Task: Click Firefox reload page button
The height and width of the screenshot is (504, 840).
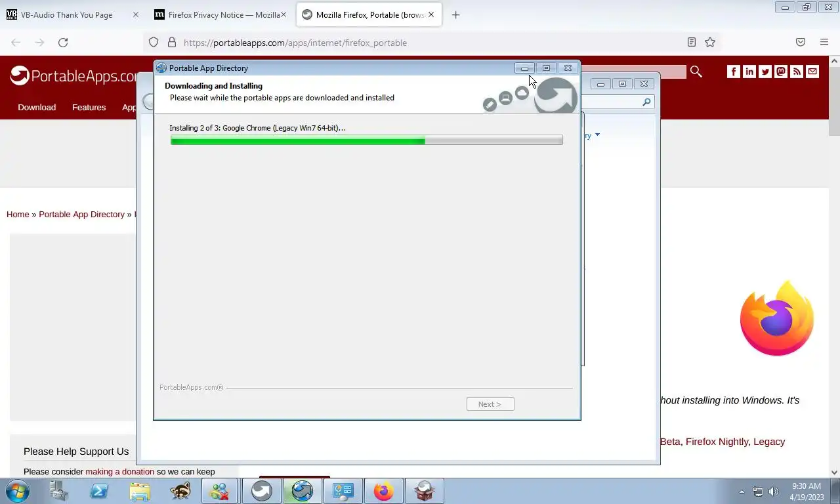Action: [x=63, y=43]
